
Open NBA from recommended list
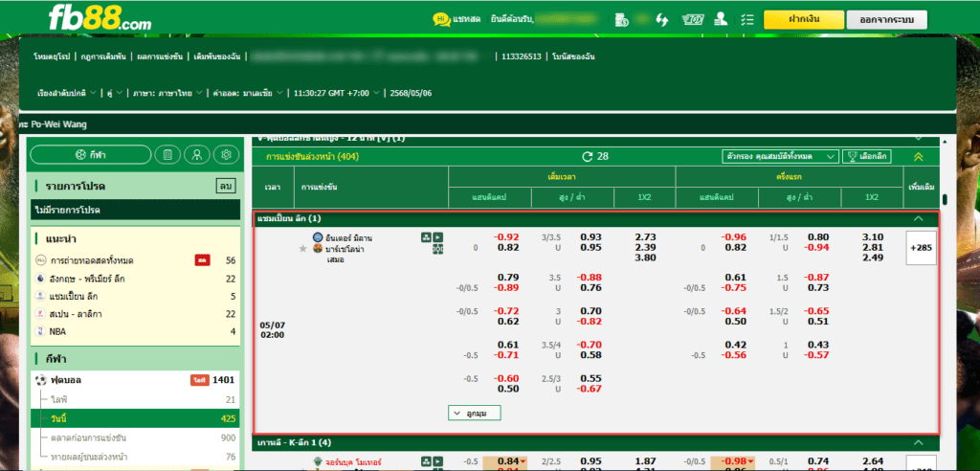click(x=135, y=331)
